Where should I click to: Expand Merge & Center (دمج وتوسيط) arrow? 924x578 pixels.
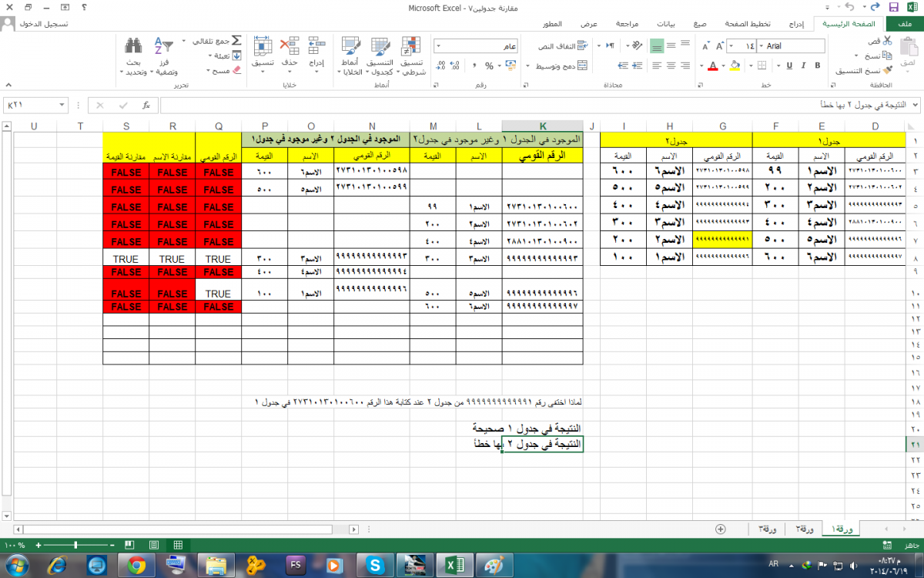point(527,66)
